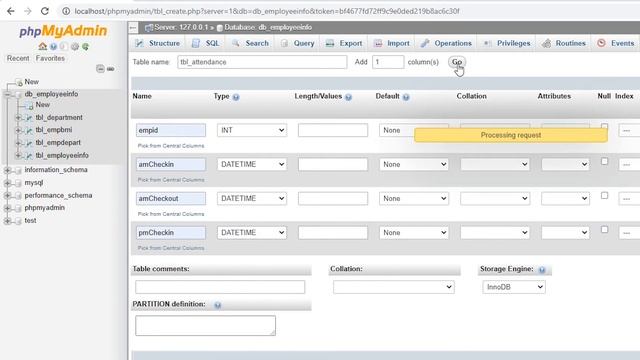Expand the performance_schema database
This screenshot has height=360, width=640.
pyautogui.click(x=7, y=196)
